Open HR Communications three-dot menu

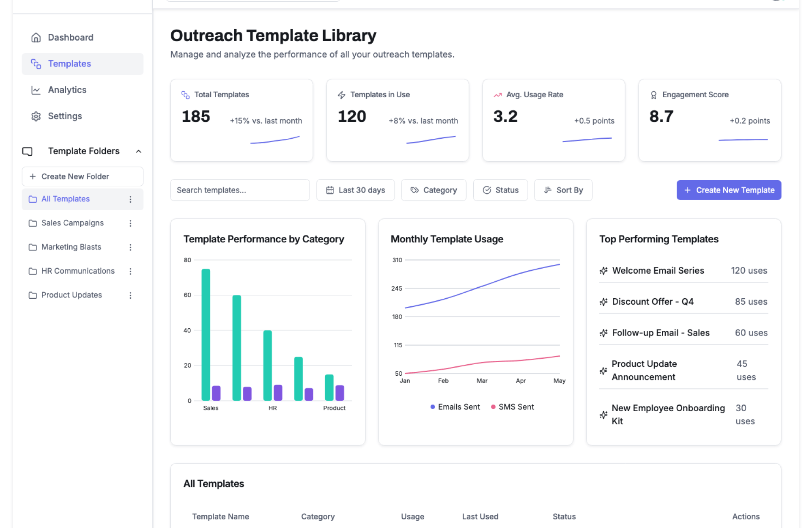[130, 271]
